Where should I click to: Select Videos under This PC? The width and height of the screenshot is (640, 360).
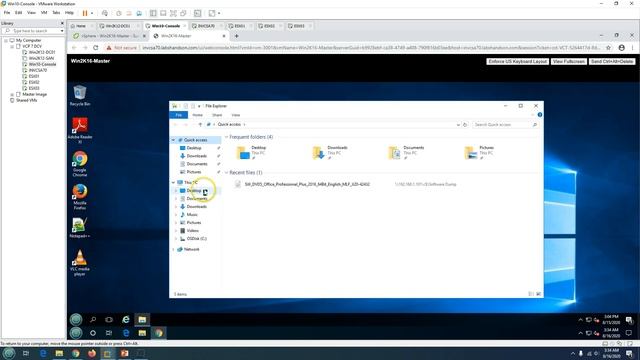click(x=192, y=231)
